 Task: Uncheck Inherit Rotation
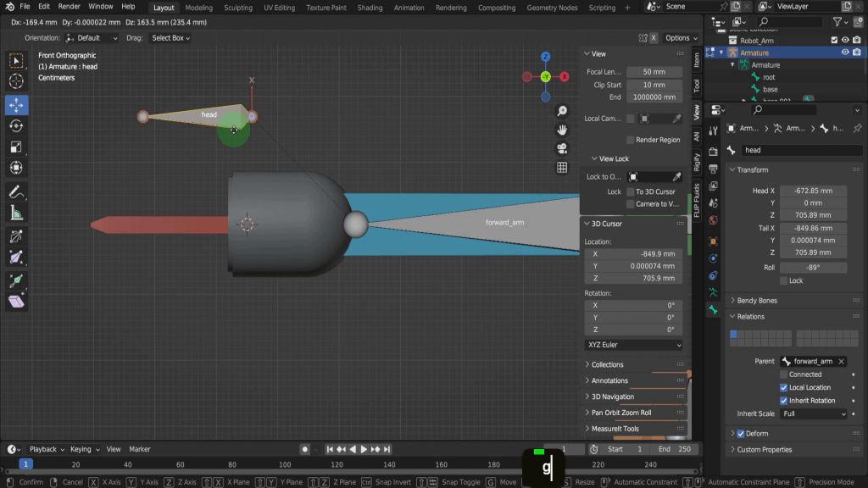coord(783,401)
